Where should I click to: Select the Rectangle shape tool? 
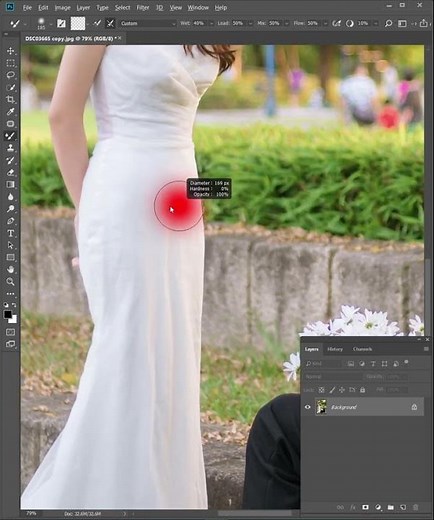pyautogui.click(x=10, y=257)
